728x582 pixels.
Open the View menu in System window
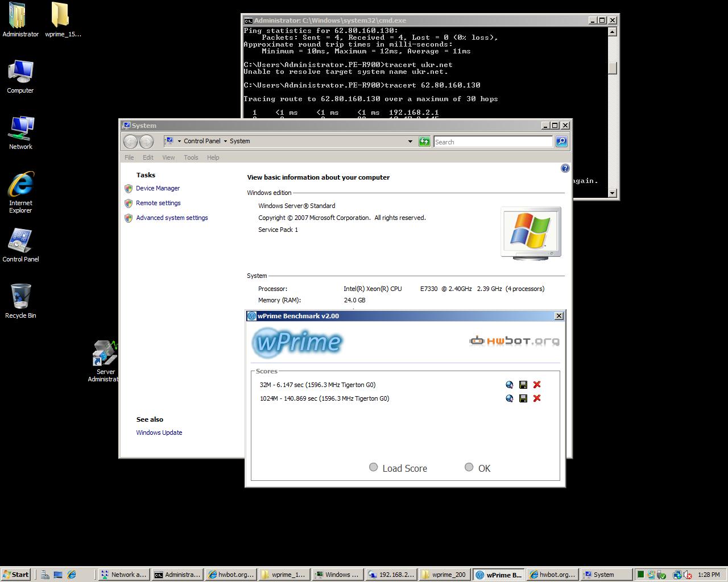pos(168,157)
